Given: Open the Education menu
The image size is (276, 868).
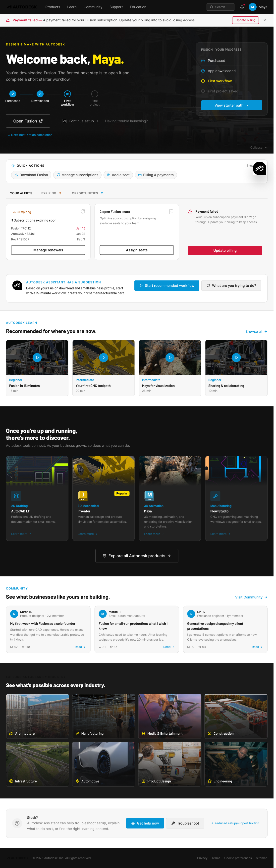Looking at the screenshot, I should 138,7.
